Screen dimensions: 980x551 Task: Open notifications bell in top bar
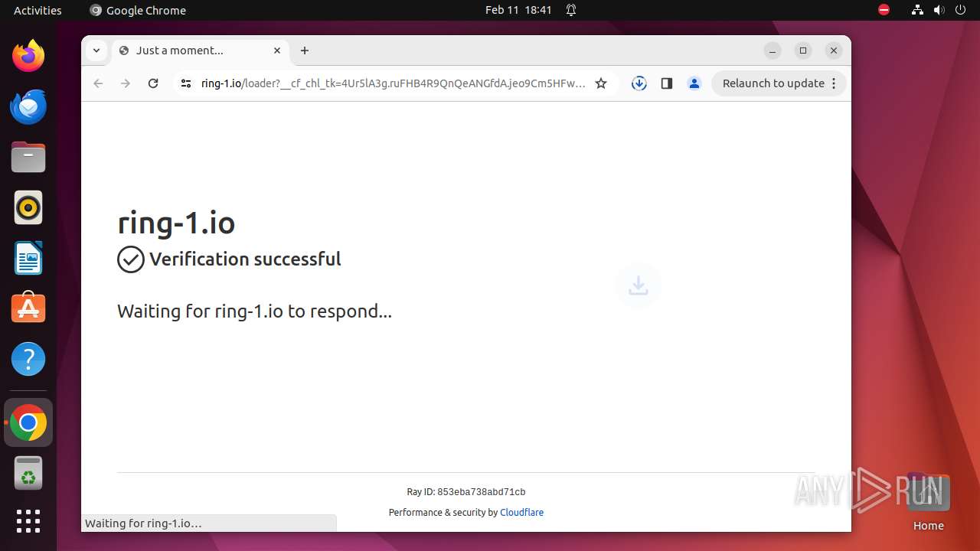point(571,10)
